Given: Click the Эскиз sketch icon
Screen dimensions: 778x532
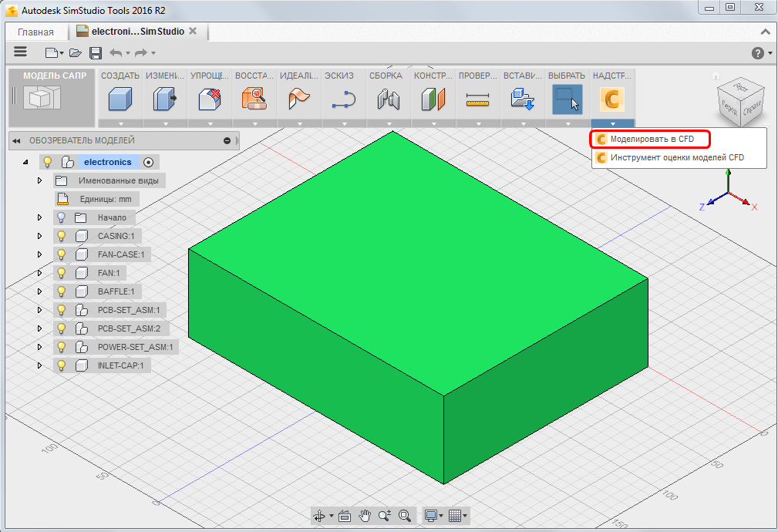Looking at the screenshot, I should click(x=344, y=98).
